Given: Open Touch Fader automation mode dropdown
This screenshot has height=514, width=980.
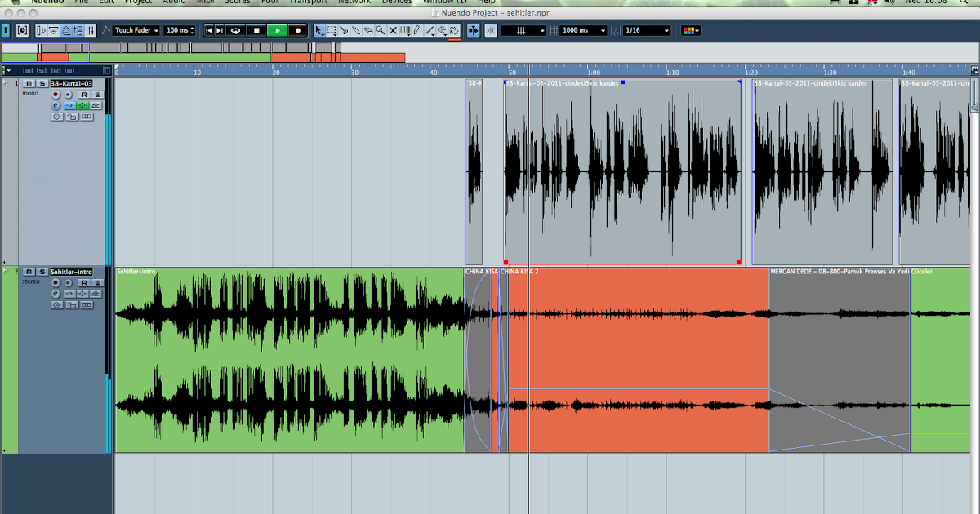Looking at the screenshot, I should tap(136, 30).
